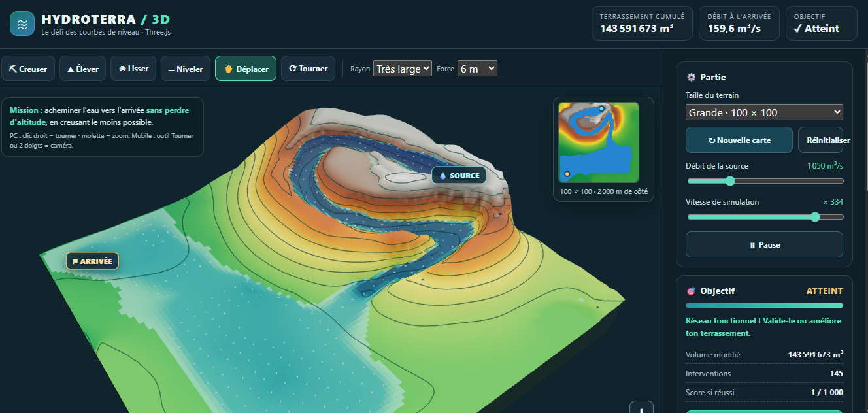Click the Interventions count 145
This screenshot has height=413, width=868.
(x=836, y=374)
